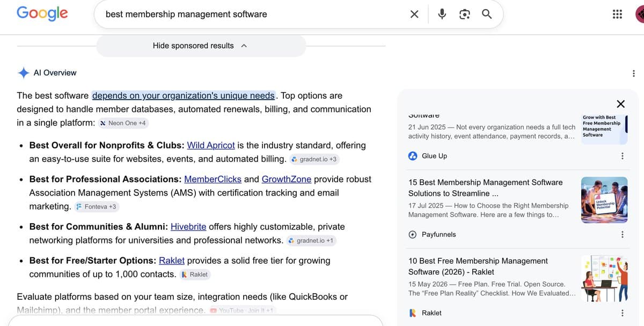Follow the Hivebrite link
Image resolution: width=644 pixels, height=326 pixels.
pyautogui.click(x=188, y=227)
